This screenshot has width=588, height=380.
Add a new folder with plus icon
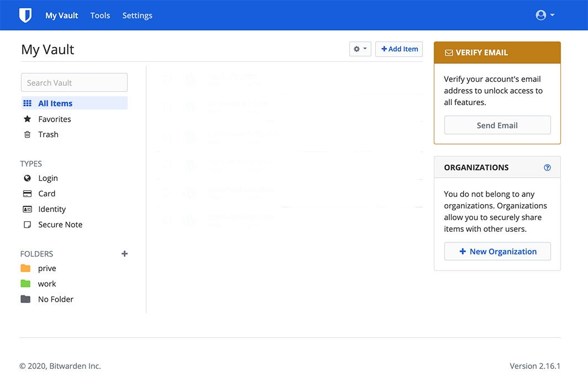pyautogui.click(x=124, y=254)
